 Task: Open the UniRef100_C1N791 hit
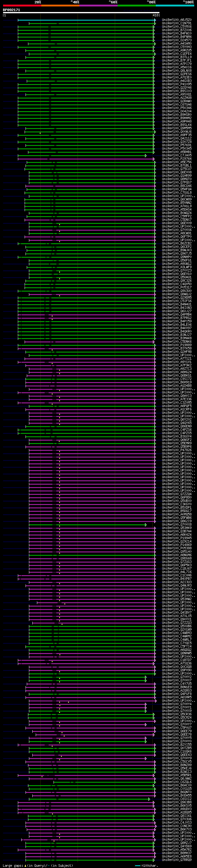click(176, 23)
